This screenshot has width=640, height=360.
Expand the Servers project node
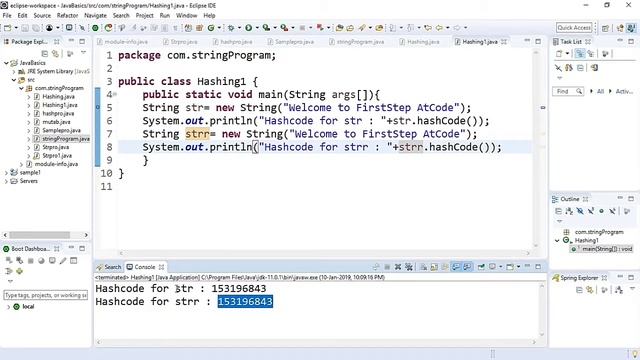(x=6, y=181)
